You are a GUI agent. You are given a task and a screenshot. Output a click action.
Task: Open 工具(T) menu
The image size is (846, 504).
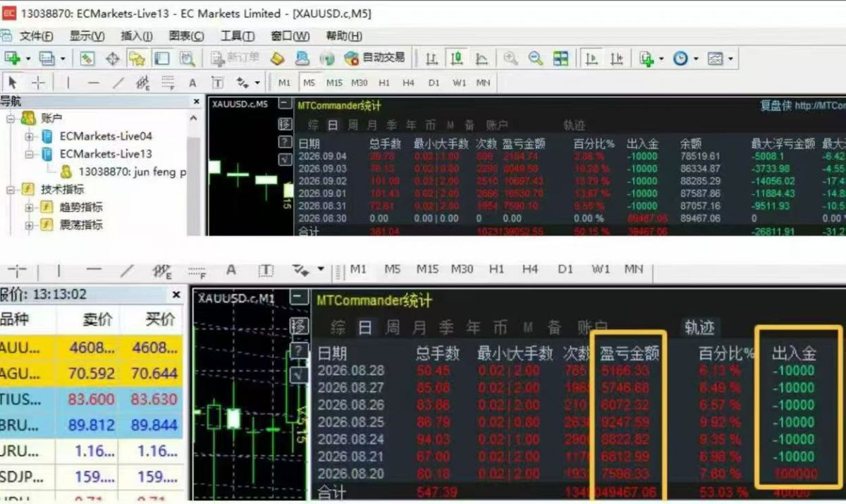point(238,36)
